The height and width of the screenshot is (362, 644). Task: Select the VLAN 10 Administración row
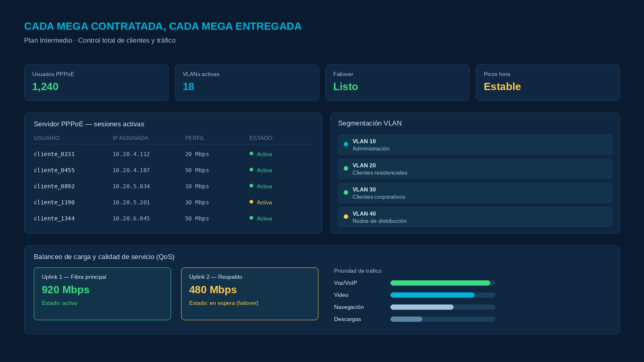(475, 145)
